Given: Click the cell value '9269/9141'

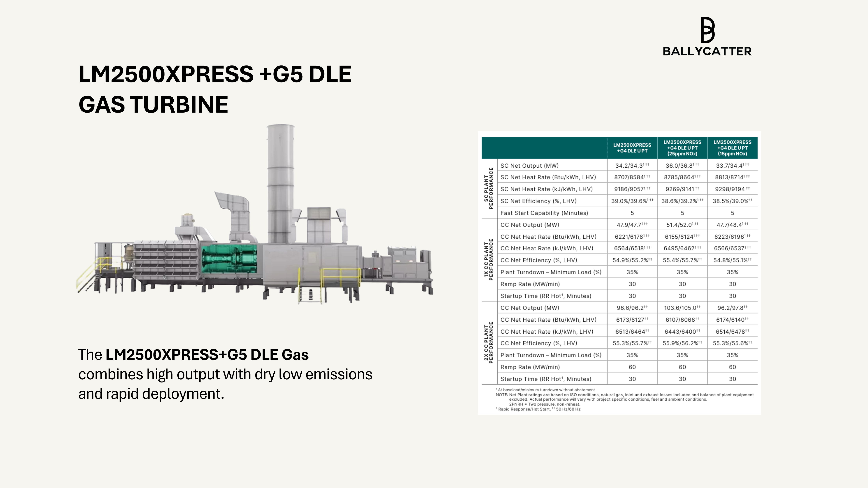Looking at the screenshot, I should point(682,189).
